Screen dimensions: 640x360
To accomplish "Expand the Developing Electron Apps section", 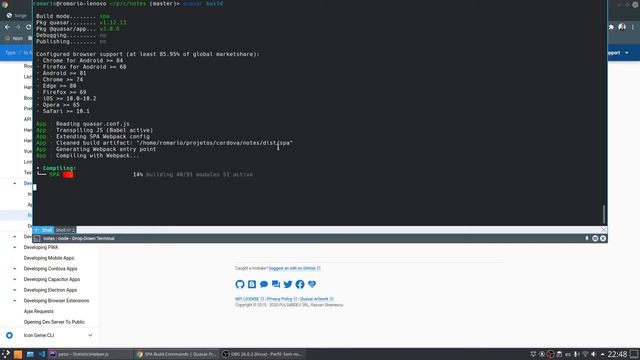I will (15, 290).
